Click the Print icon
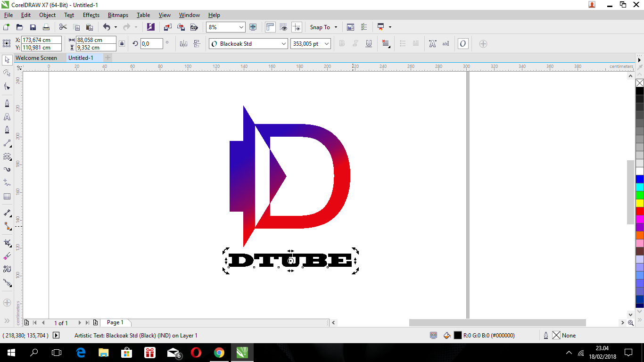This screenshot has width=644, height=362. (x=46, y=27)
